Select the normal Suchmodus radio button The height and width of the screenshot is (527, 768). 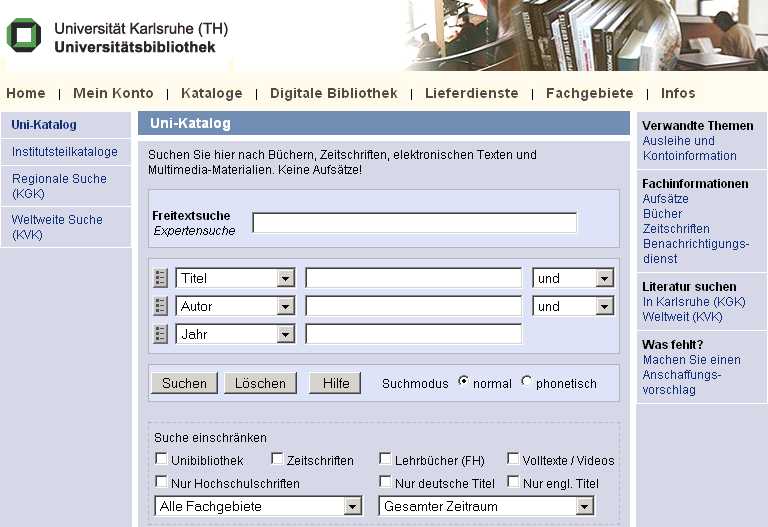click(x=463, y=381)
